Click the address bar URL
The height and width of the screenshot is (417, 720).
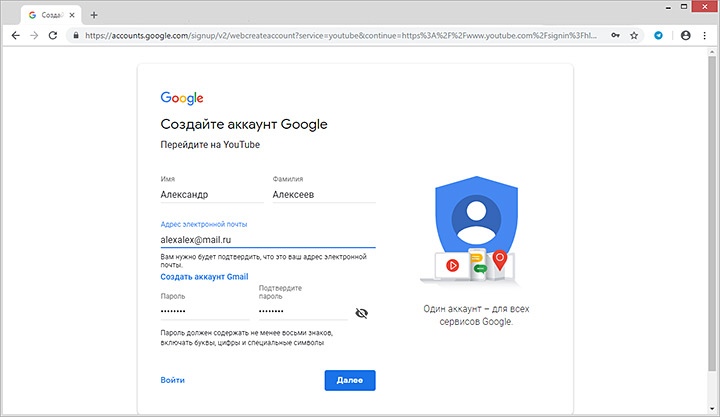click(x=341, y=35)
